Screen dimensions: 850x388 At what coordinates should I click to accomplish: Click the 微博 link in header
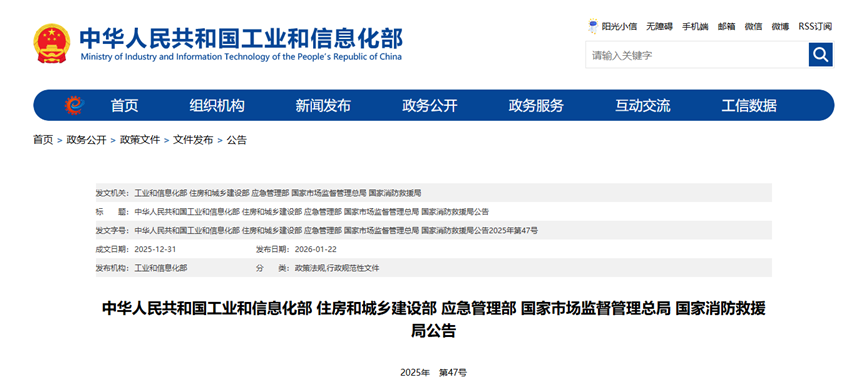pyautogui.click(x=780, y=27)
